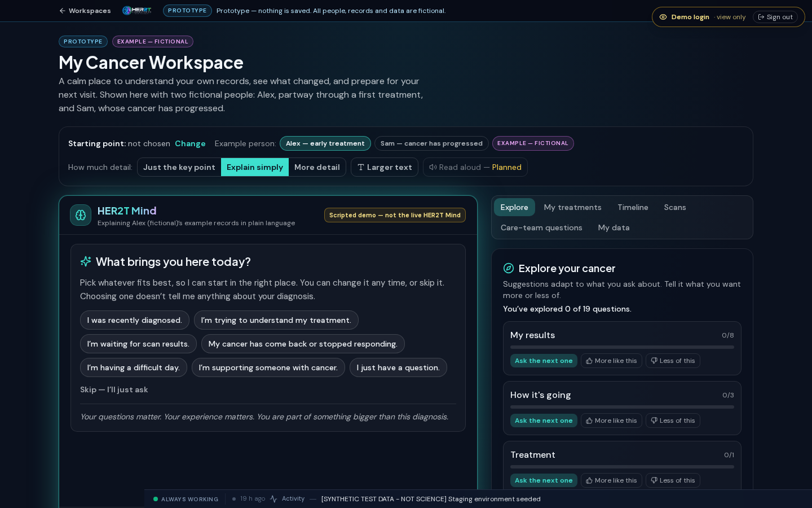The image size is (812, 508).
Task: Click the HER2T logo in the header
Action: (x=137, y=11)
